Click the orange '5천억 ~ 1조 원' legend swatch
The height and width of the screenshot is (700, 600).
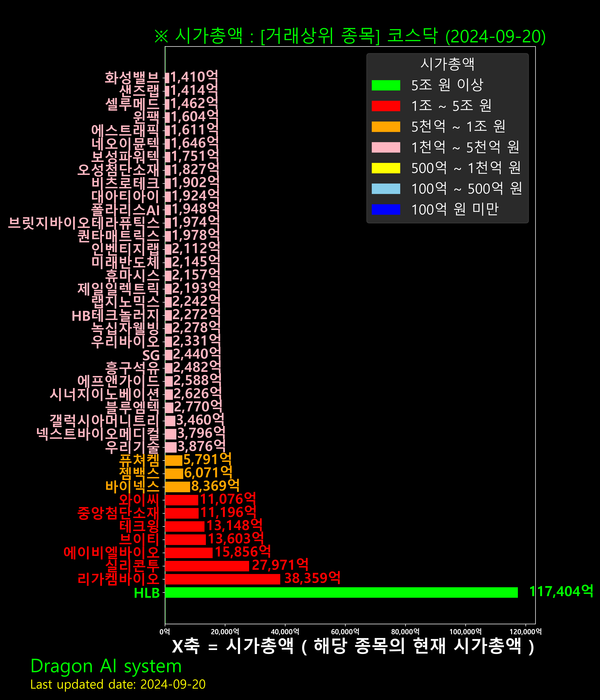386,127
